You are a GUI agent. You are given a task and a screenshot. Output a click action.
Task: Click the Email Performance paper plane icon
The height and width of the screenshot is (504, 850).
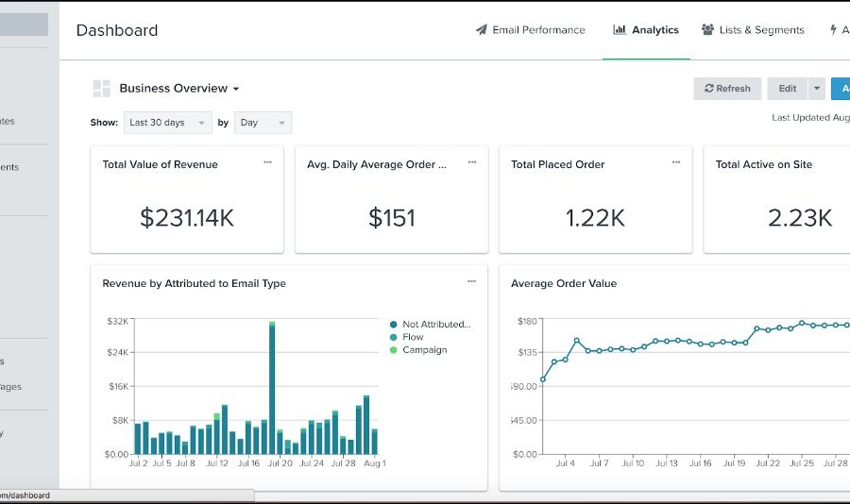[482, 30]
